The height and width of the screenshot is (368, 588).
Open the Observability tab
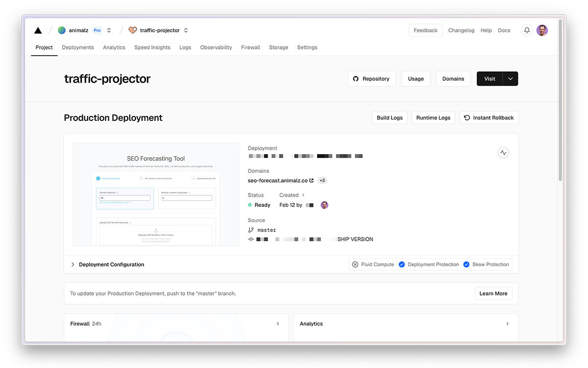coord(216,47)
